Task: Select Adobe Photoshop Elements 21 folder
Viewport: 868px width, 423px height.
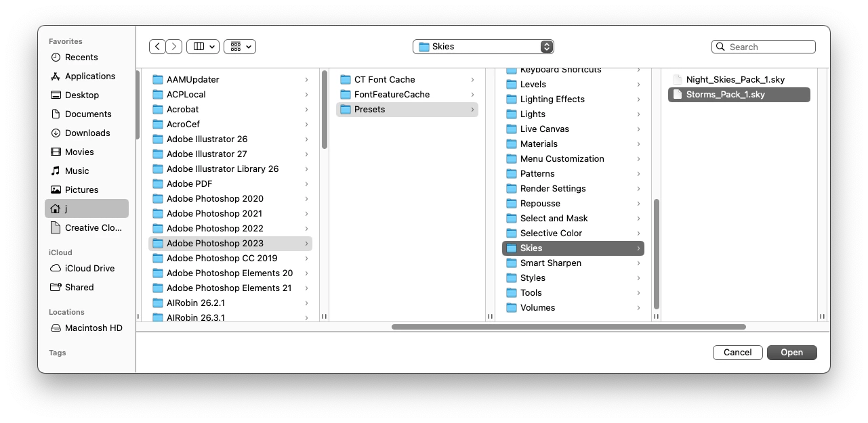Action: (230, 288)
